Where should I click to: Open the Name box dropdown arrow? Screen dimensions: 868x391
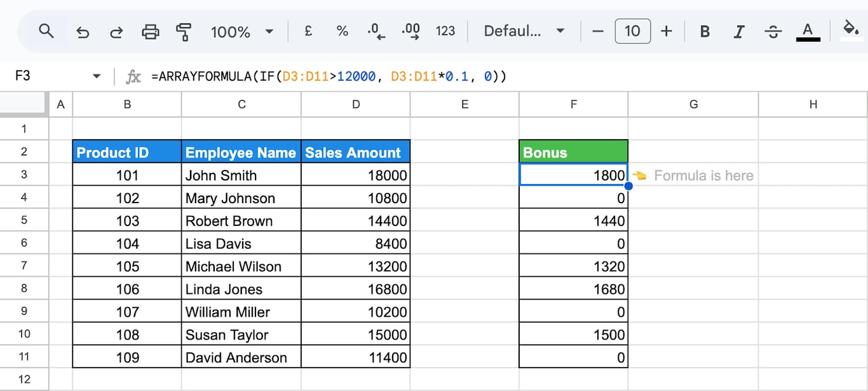click(97, 76)
